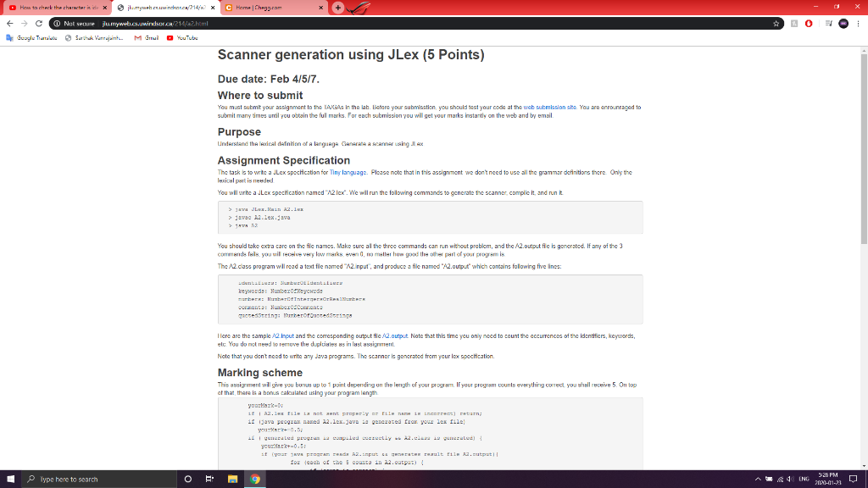868x488 pixels.
Task: Open Task View on the taskbar
Action: pos(209,480)
